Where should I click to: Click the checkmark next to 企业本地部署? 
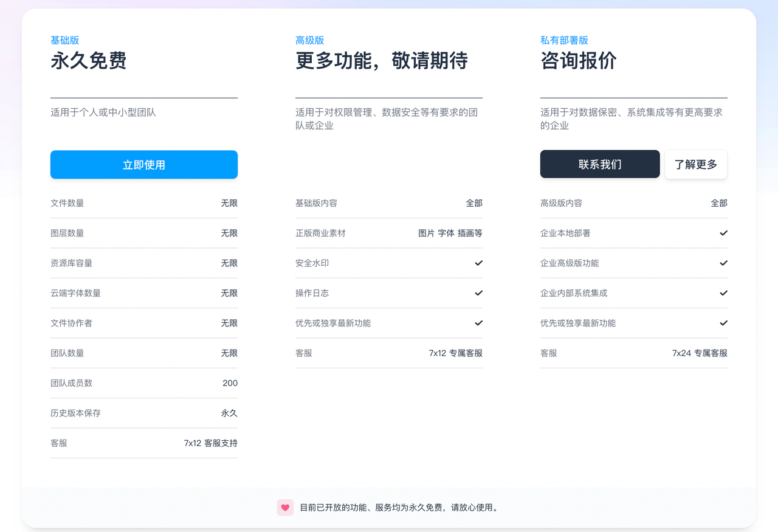[x=723, y=233]
